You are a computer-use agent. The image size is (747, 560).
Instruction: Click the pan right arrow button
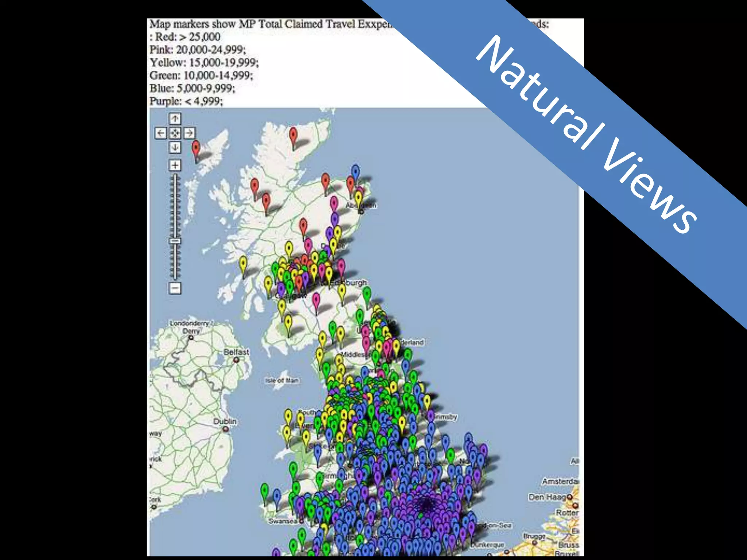coord(189,133)
